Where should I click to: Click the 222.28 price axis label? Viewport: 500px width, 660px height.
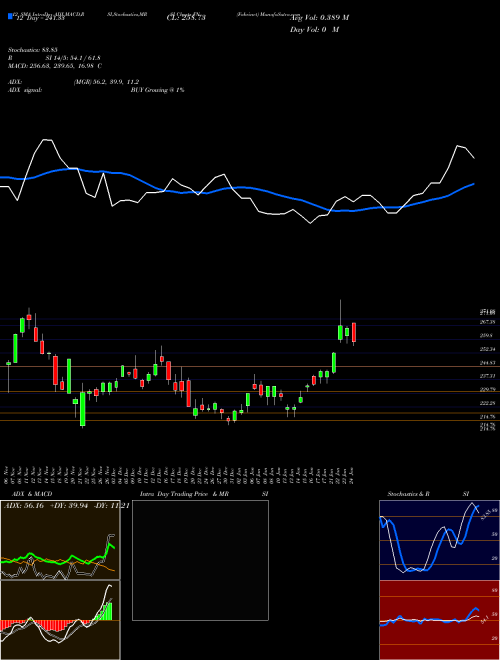(487, 403)
